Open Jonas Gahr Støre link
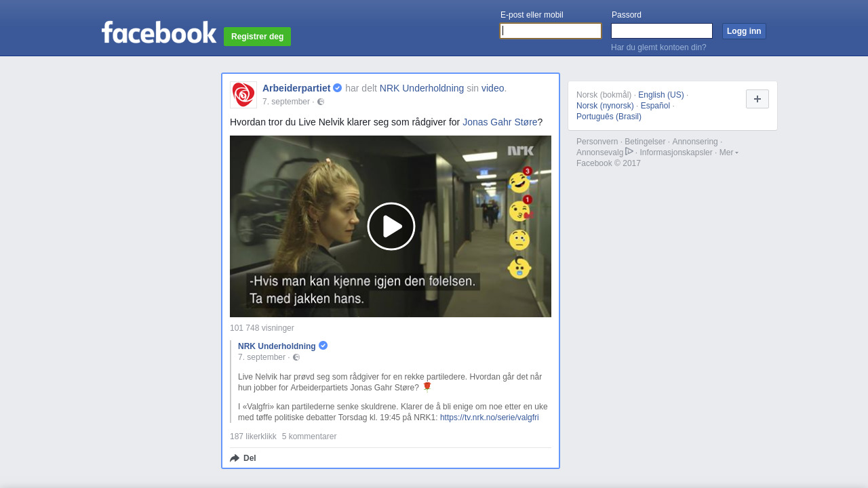 500,122
